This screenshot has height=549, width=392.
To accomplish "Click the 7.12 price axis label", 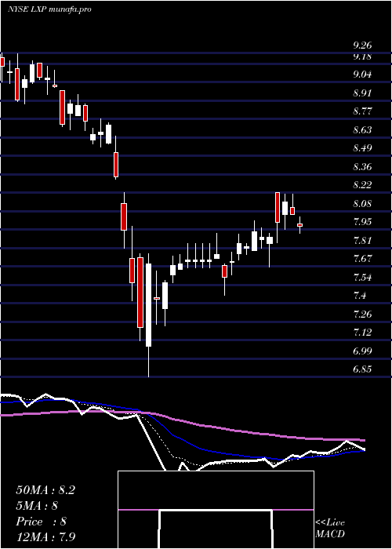I will coord(362,332).
